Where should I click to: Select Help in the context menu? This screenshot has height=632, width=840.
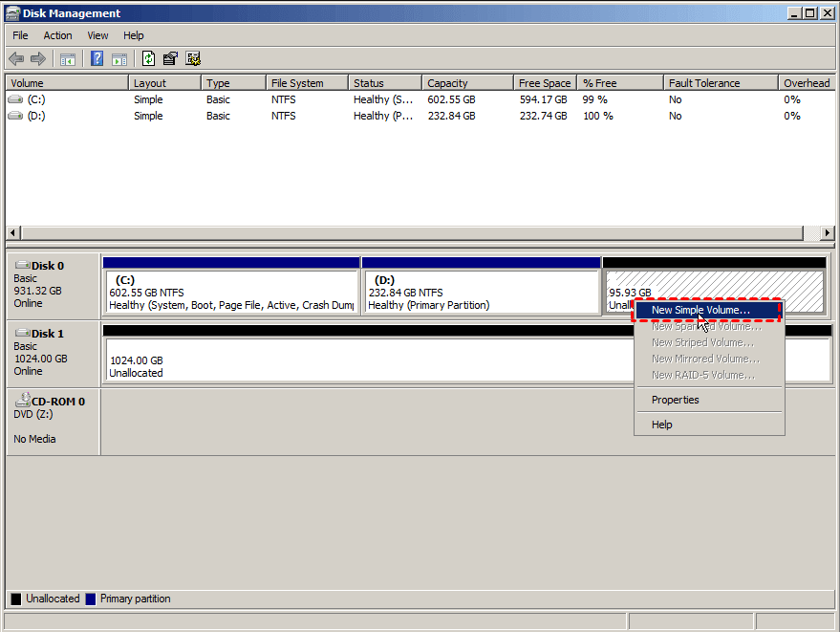(709, 425)
